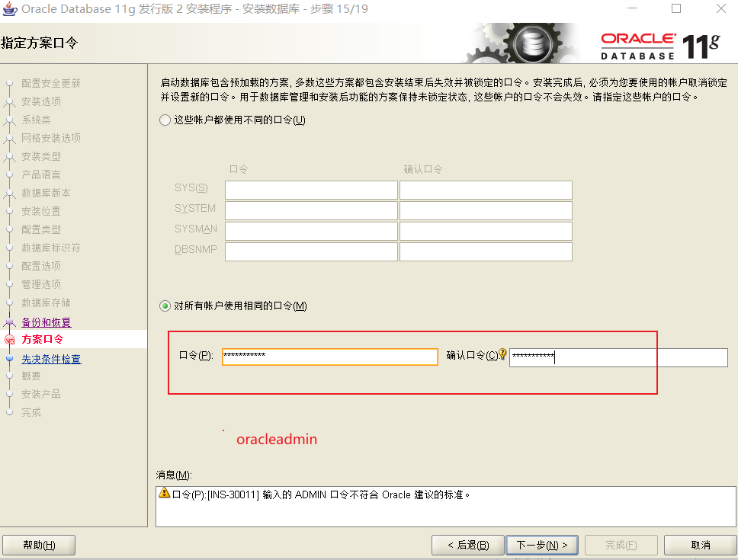Screen dimensions: 738x560
Task: Click the 完成 step label in sidebar
Action: pyautogui.click(x=31, y=413)
